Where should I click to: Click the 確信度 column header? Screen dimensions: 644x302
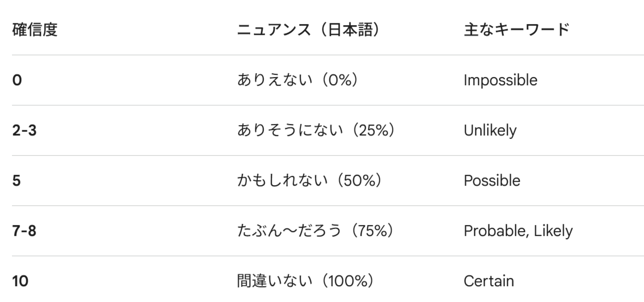point(34,30)
